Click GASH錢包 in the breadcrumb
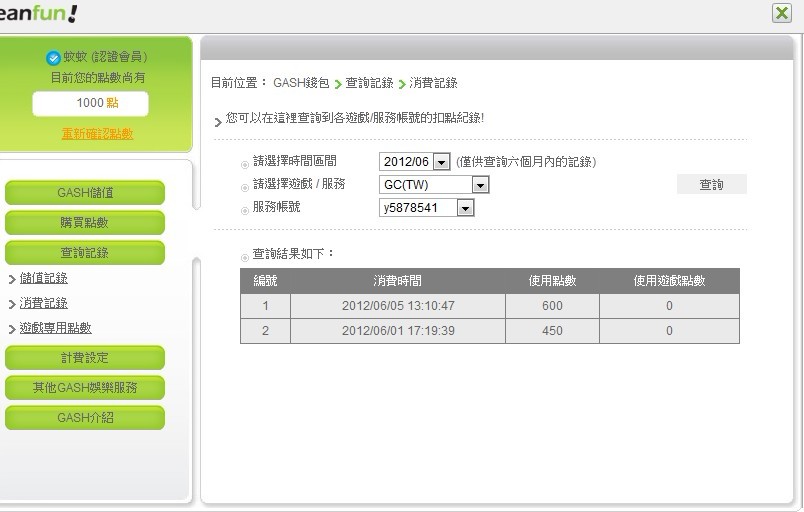Screen dimensions: 804x512 pyautogui.click(x=301, y=83)
